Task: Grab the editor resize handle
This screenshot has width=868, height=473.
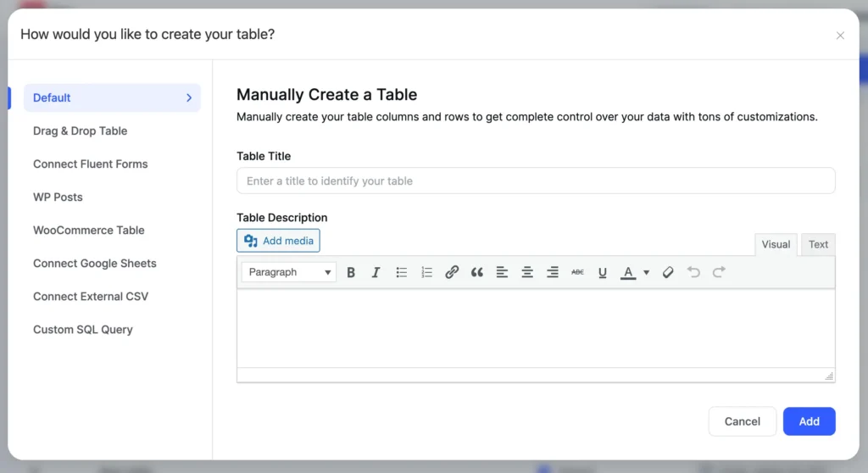Action: pos(829,376)
